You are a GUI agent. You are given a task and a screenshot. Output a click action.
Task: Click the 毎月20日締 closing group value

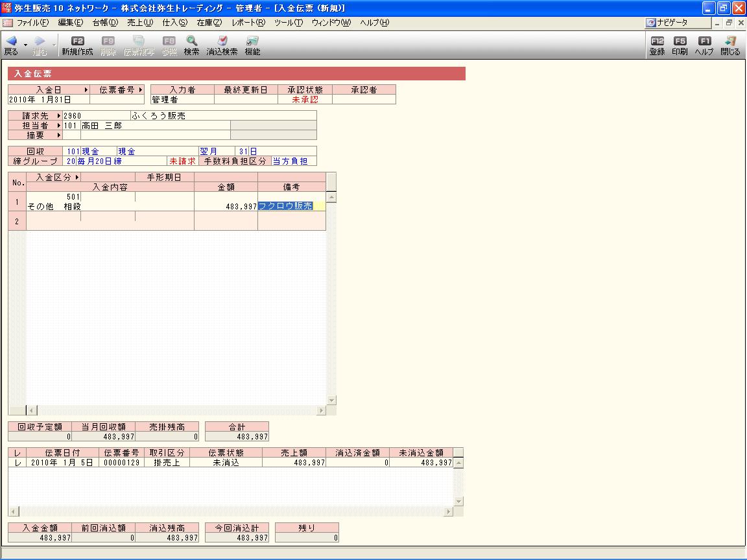click(100, 161)
